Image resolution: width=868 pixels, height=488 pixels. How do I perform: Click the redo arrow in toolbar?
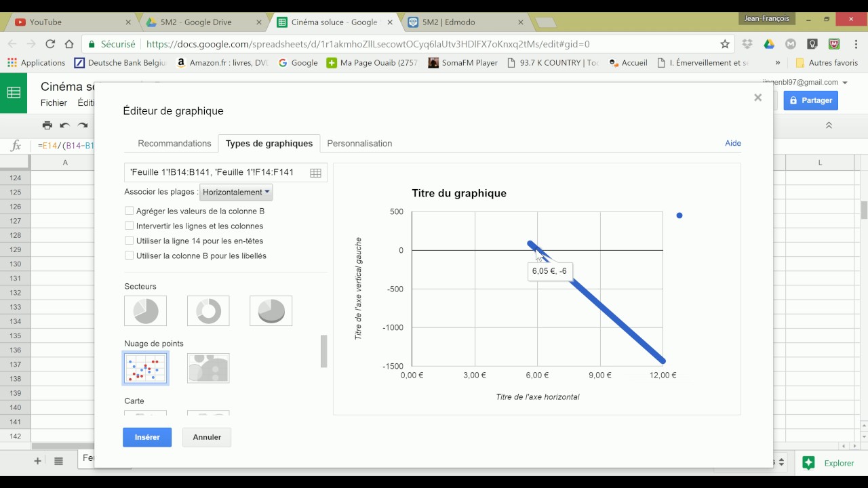tap(83, 125)
